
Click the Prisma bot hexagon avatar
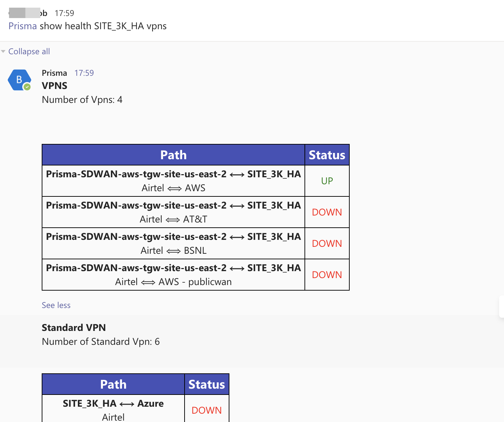point(19,80)
